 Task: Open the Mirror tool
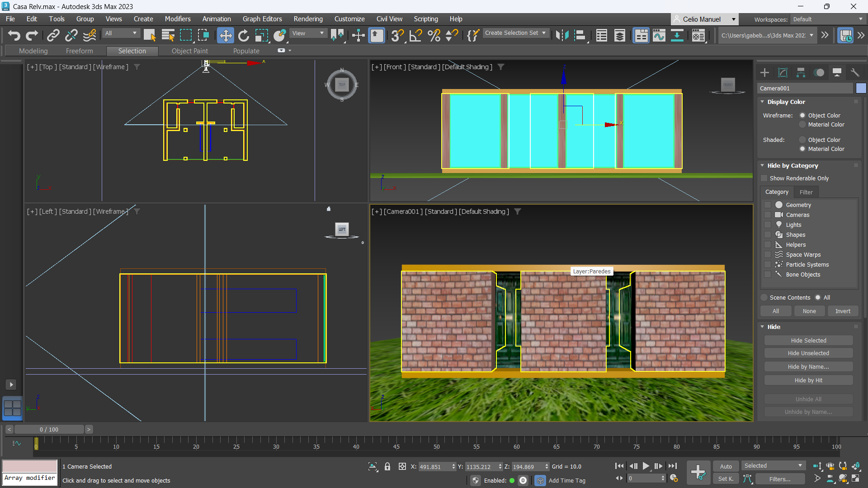[x=562, y=35]
